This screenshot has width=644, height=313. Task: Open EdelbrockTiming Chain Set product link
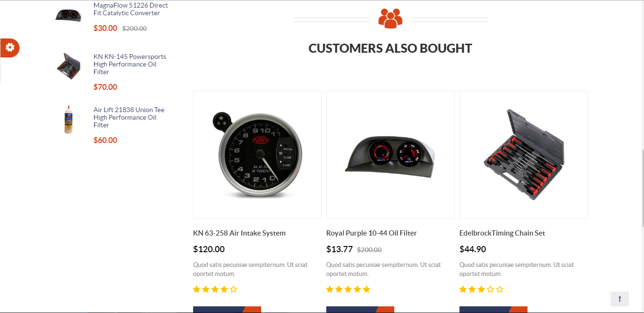(x=502, y=233)
